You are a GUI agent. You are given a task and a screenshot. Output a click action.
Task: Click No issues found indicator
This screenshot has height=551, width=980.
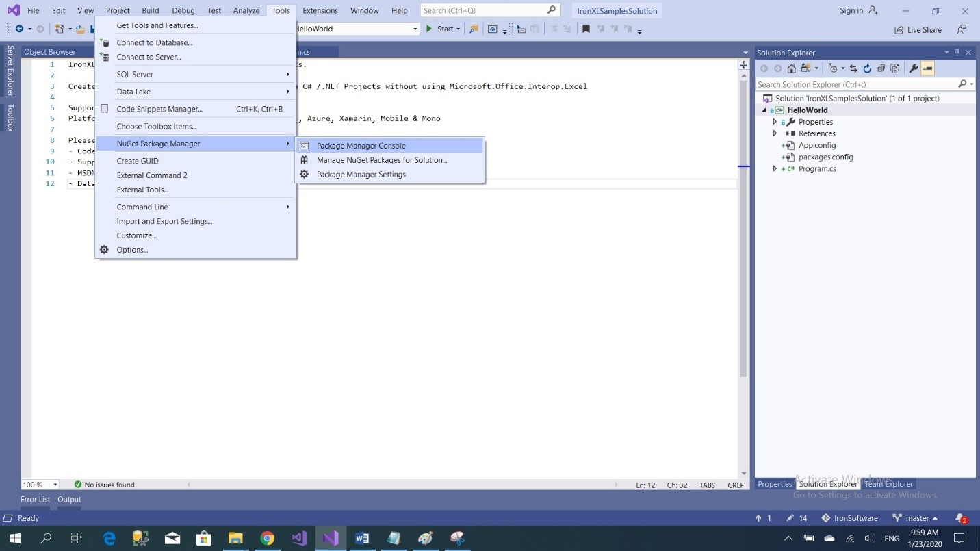click(x=104, y=485)
